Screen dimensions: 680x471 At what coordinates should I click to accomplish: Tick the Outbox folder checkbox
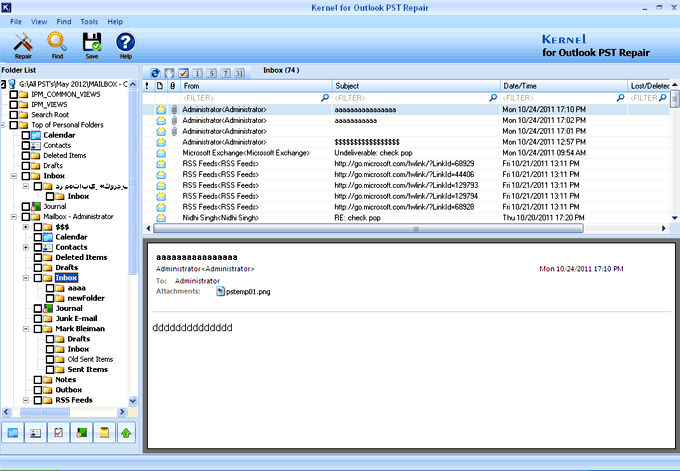38,389
